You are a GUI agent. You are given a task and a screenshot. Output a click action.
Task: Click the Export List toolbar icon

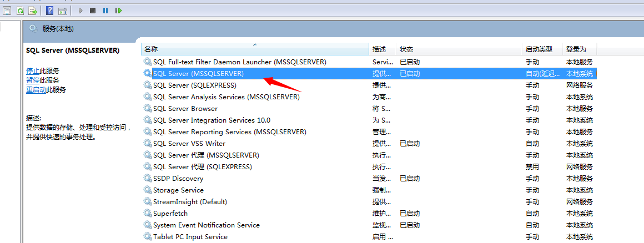coord(33,11)
